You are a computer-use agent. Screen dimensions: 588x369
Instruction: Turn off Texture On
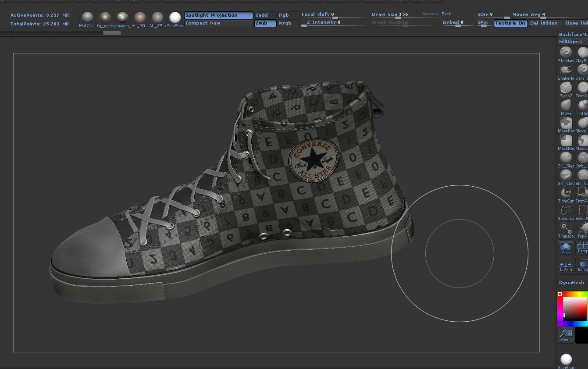510,23
